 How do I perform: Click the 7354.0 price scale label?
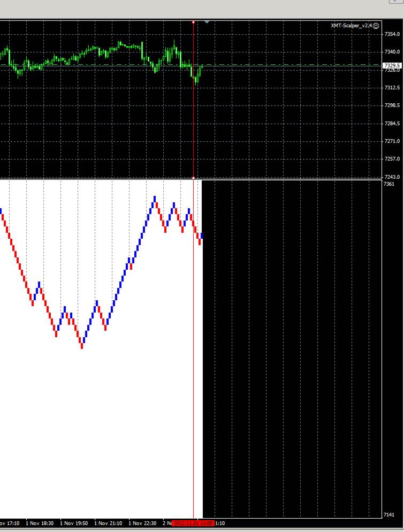coord(392,34)
